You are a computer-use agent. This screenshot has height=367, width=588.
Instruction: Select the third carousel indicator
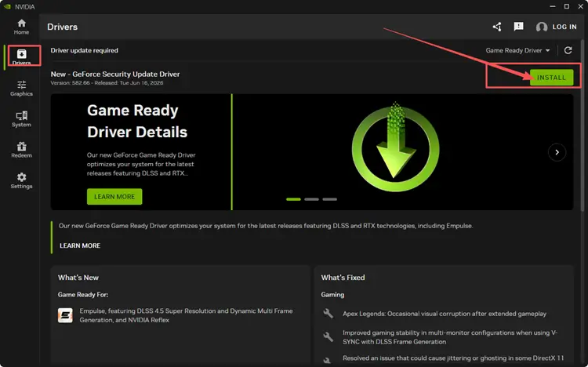[x=329, y=199]
